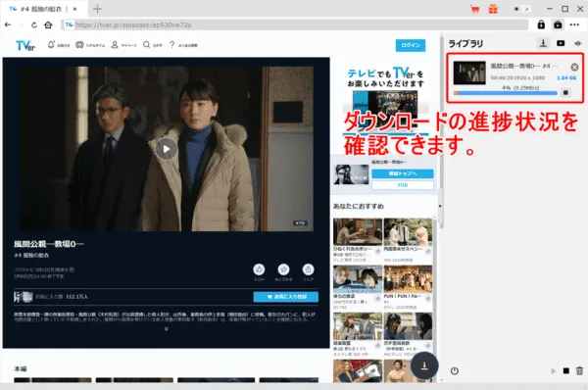Click the round floating download button
The height and width of the screenshot is (390, 588).
point(424,366)
